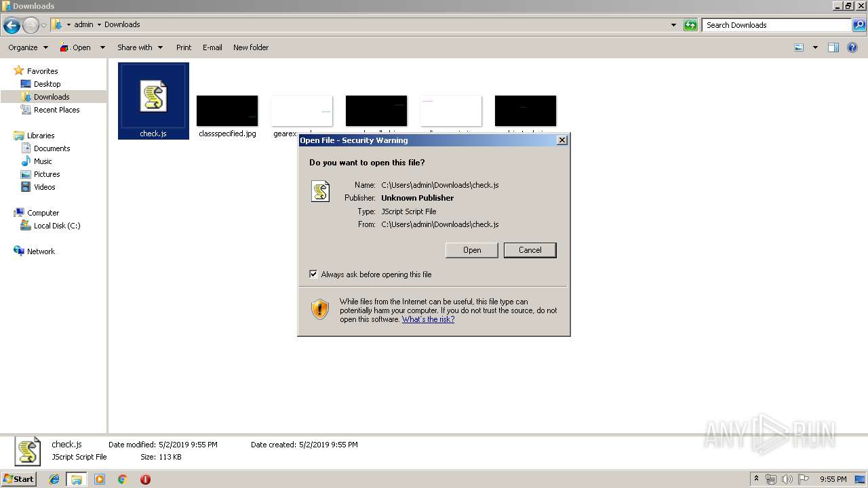
Task: Click the red Opera-style taskbar icon
Action: pyautogui.click(x=145, y=479)
